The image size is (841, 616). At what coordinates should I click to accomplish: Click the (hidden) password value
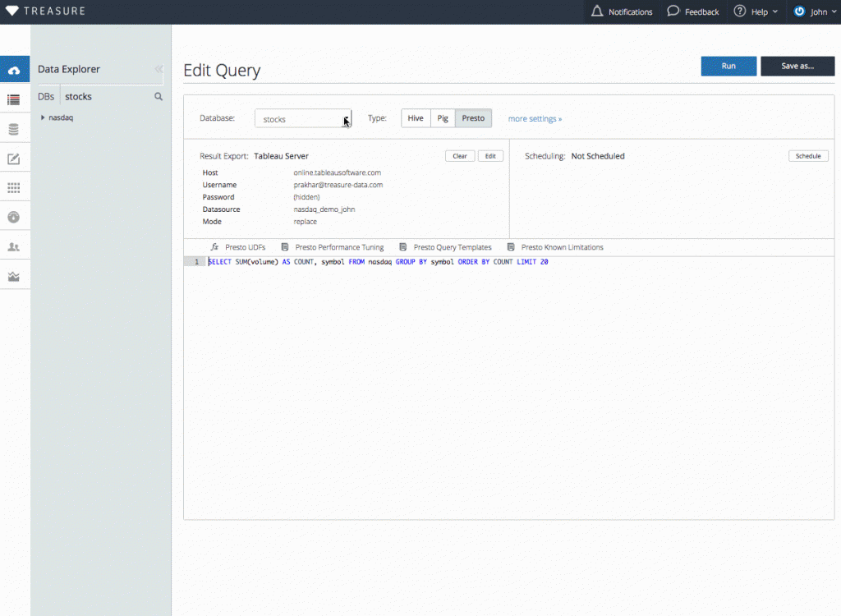tap(306, 197)
